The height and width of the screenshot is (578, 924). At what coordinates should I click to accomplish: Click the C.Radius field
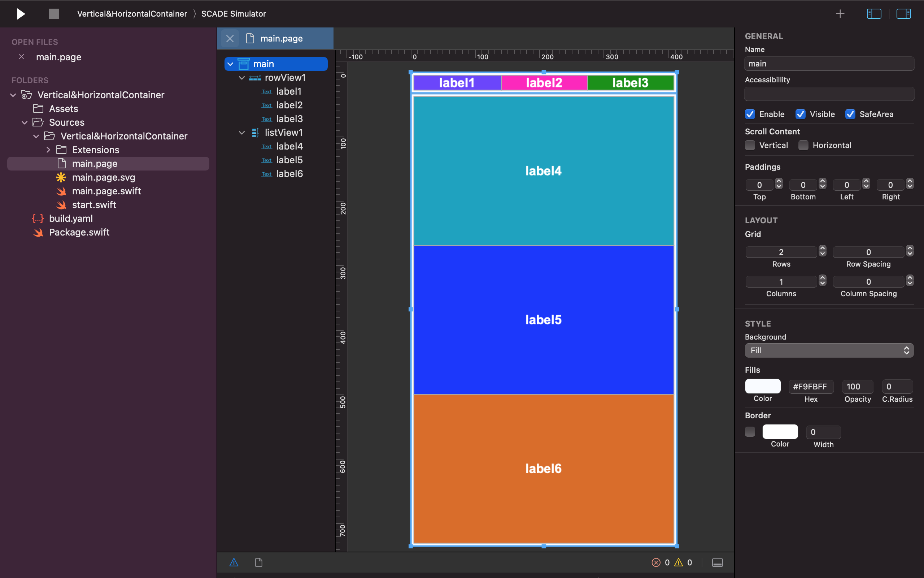coord(897,387)
